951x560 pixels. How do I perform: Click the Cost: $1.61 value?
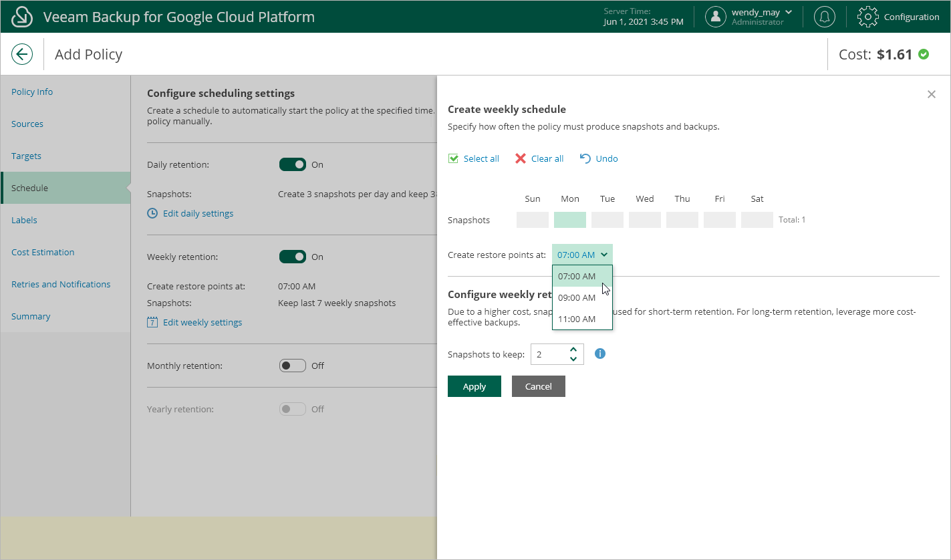[x=875, y=54]
